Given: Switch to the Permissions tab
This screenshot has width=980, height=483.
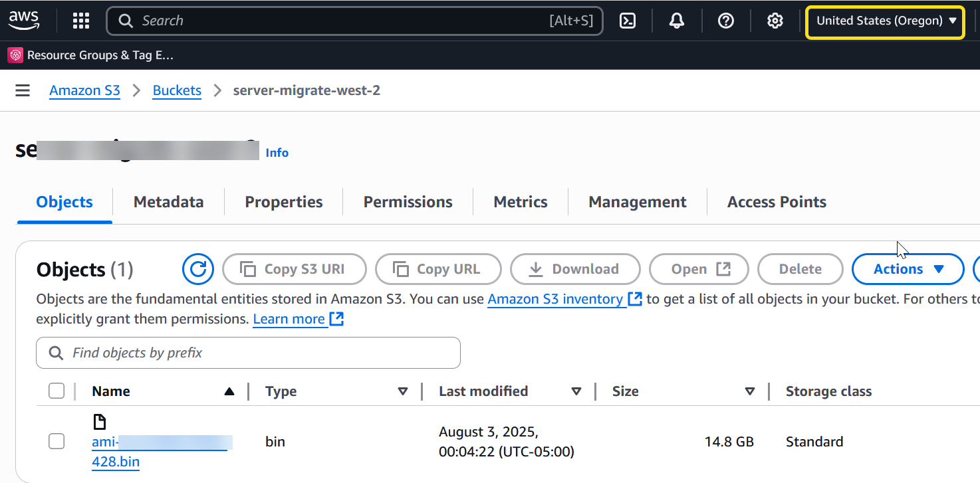Looking at the screenshot, I should click(x=408, y=202).
